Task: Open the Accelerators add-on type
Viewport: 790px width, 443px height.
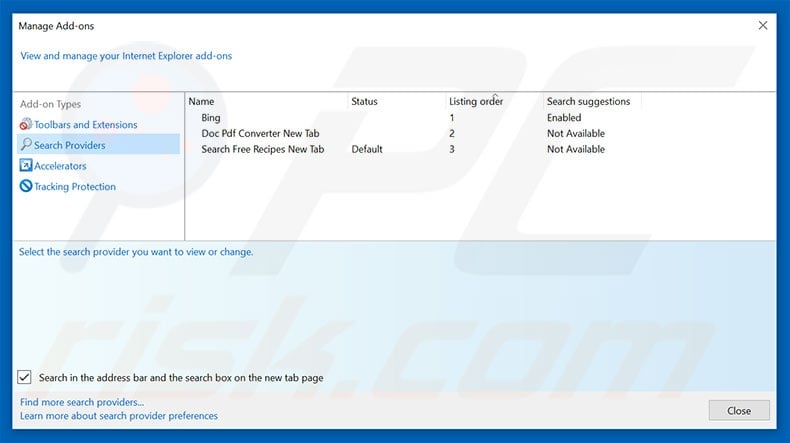Action: [x=60, y=166]
